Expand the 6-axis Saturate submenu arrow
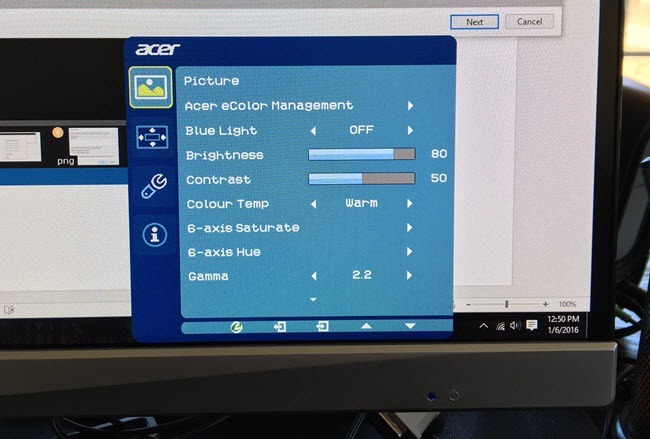The image size is (650, 439). click(x=410, y=228)
